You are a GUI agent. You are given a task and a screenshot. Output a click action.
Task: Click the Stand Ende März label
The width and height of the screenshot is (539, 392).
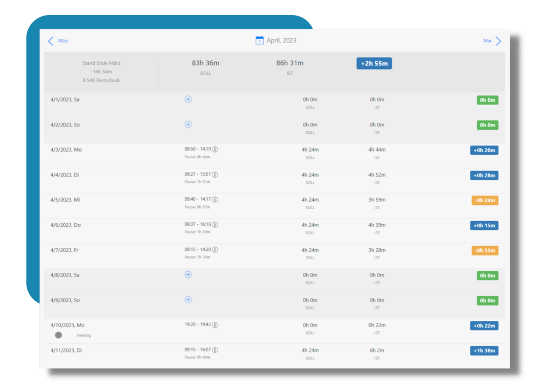[102, 63]
